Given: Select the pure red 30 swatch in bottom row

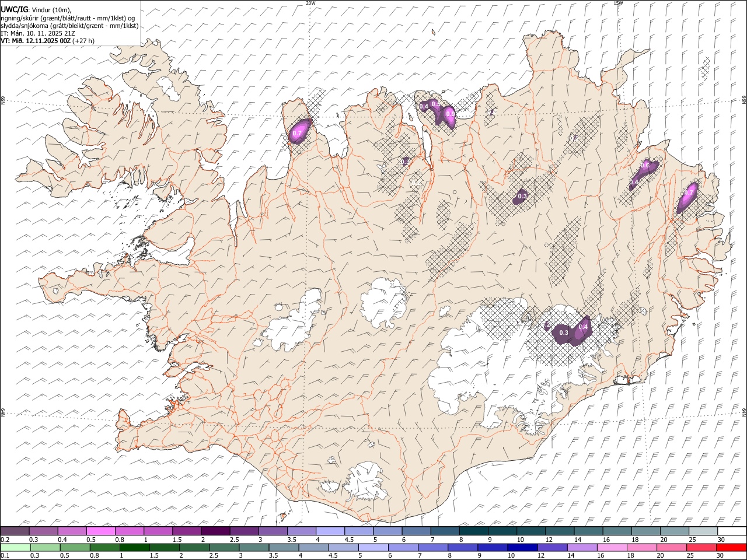Looking at the screenshot, I should 731,547.
